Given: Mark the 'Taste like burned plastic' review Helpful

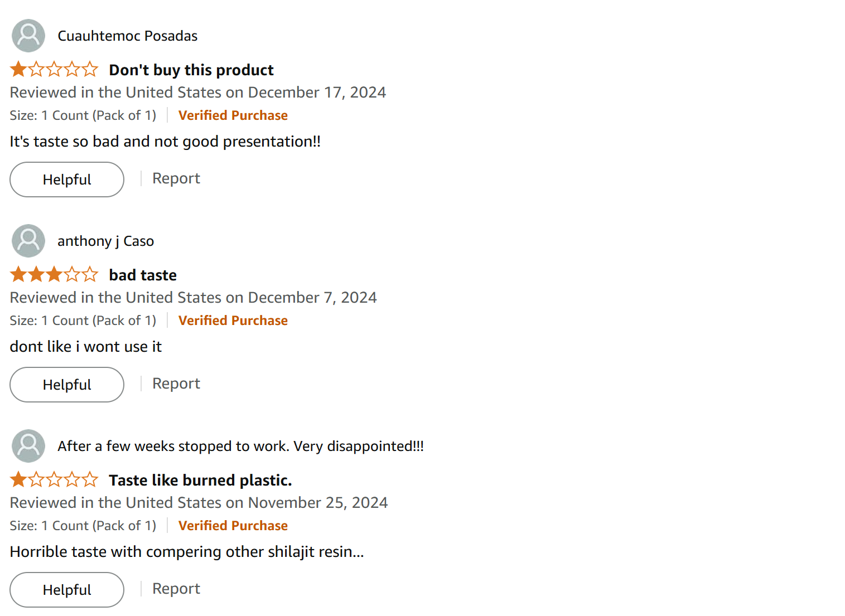Looking at the screenshot, I should 67,590.
